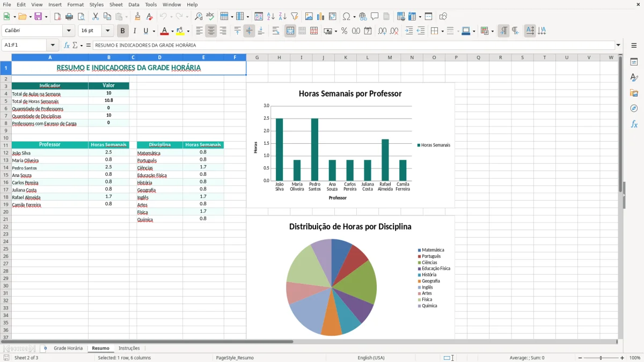Expand Borders dropdown arrow
This screenshot has height=362, width=644.
pos(442,31)
